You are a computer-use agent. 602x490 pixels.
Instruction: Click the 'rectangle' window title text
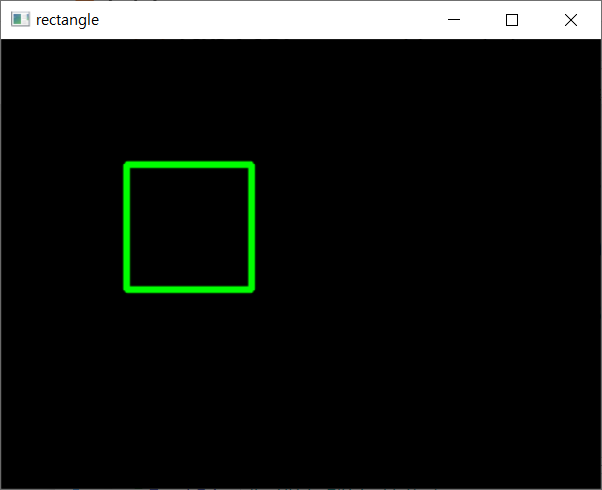point(67,20)
